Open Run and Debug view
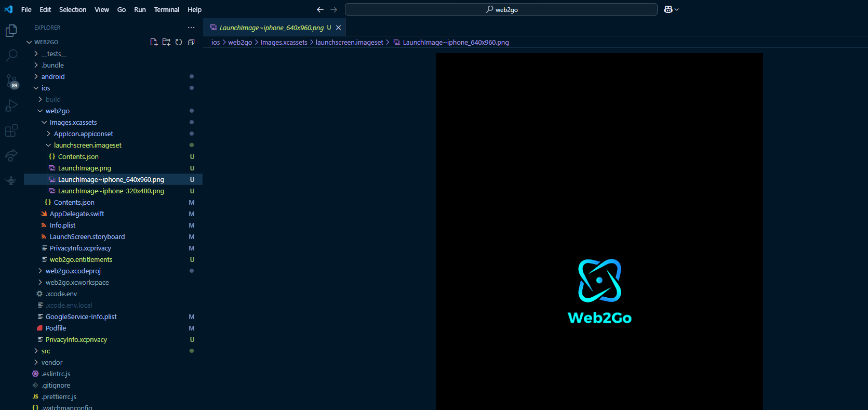 [11, 105]
